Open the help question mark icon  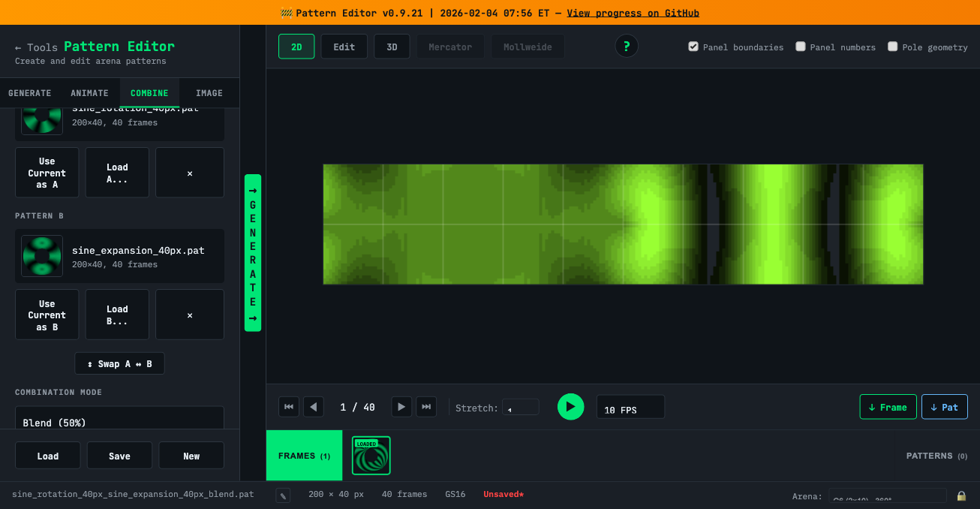627,47
